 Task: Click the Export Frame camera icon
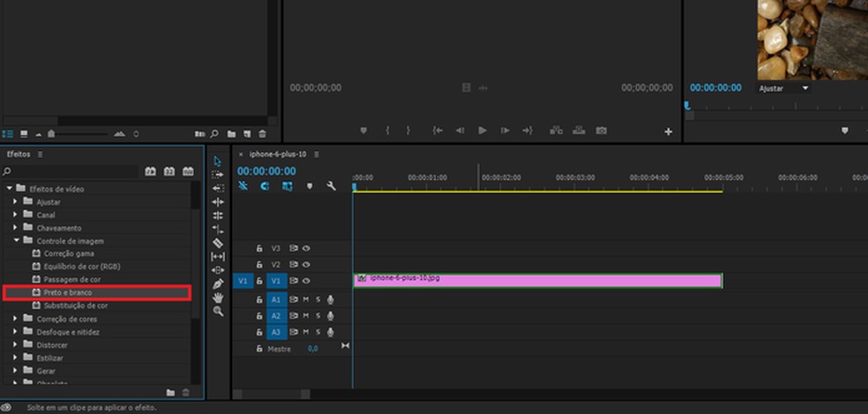coord(601,131)
